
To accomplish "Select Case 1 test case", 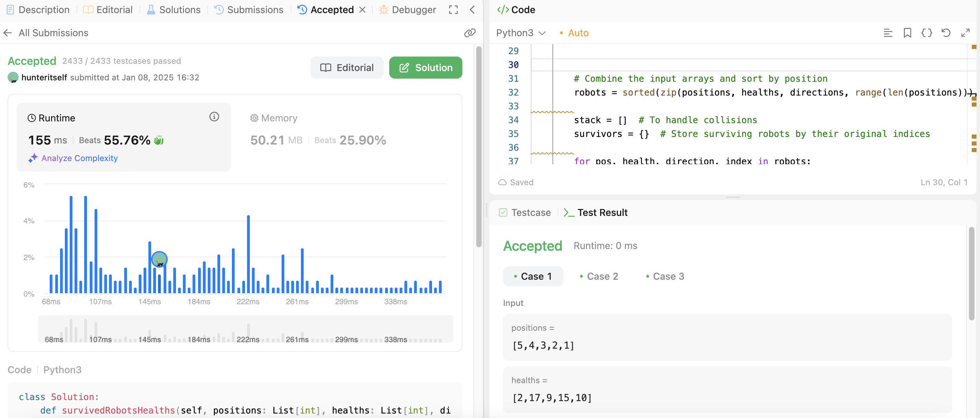I will click(532, 276).
